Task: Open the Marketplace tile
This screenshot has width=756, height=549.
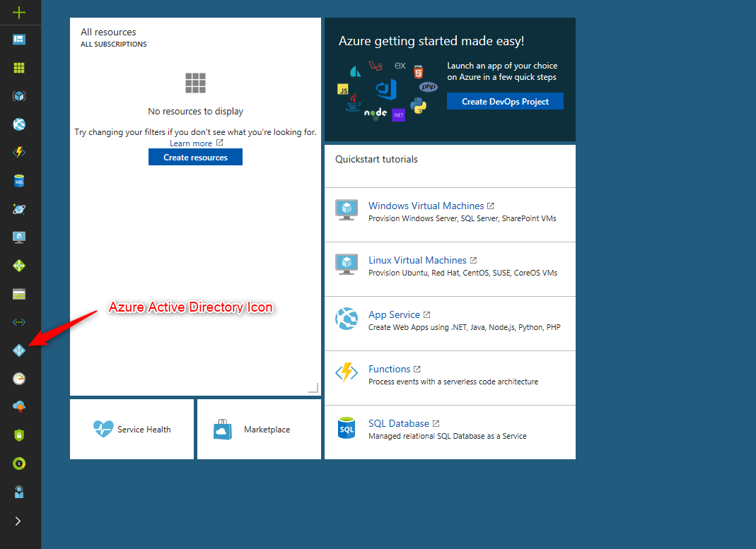Action: click(x=259, y=429)
